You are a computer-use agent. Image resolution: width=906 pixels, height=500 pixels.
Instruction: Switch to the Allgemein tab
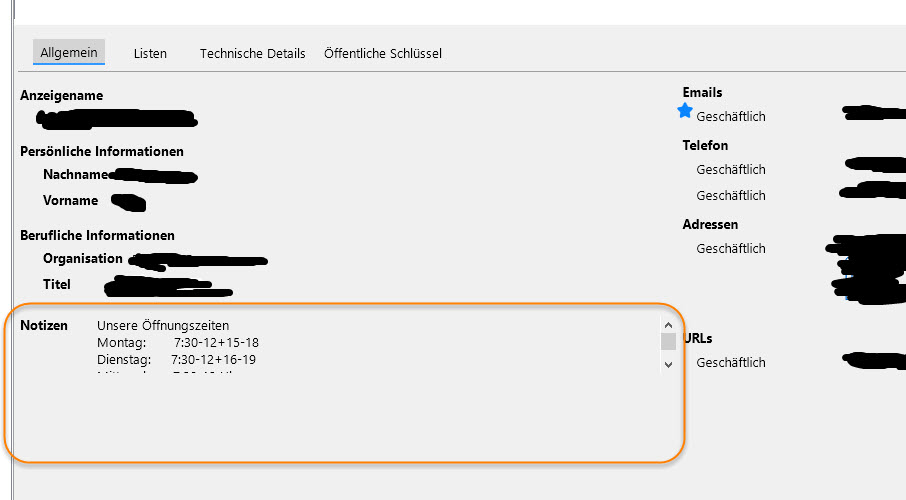(x=68, y=52)
